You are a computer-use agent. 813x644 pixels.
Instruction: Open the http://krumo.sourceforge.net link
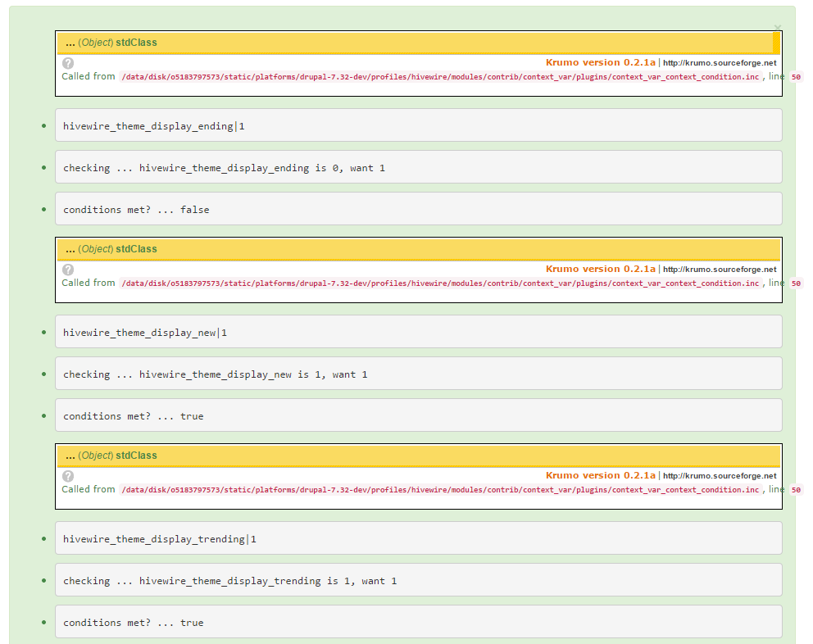(x=720, y=62)
